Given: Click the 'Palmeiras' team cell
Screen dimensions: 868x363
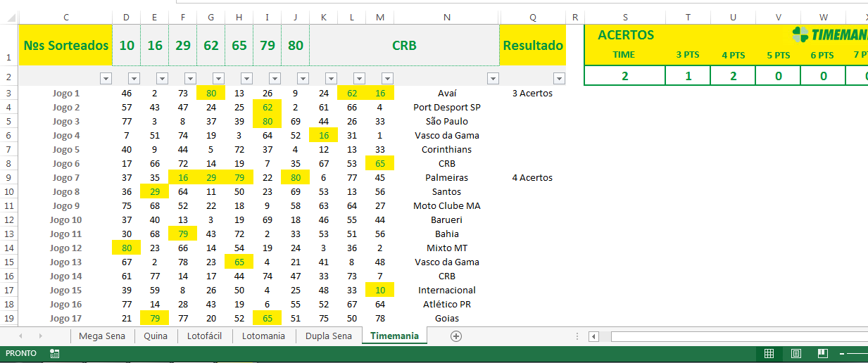Looking at the screenshot, I should point(447,177).
